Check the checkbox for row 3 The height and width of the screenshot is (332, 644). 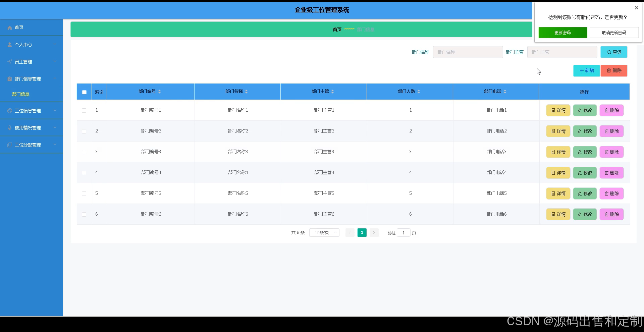coord(84,152)
